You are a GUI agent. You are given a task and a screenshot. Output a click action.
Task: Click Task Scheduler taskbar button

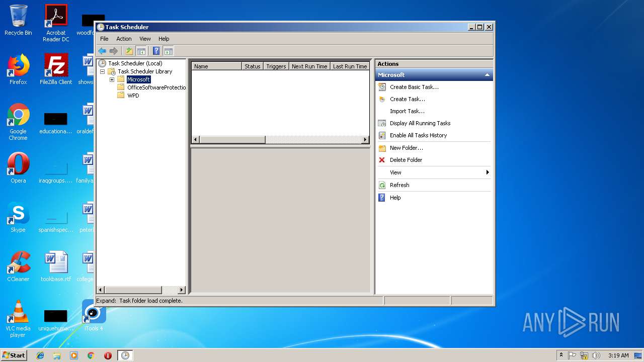125,355
